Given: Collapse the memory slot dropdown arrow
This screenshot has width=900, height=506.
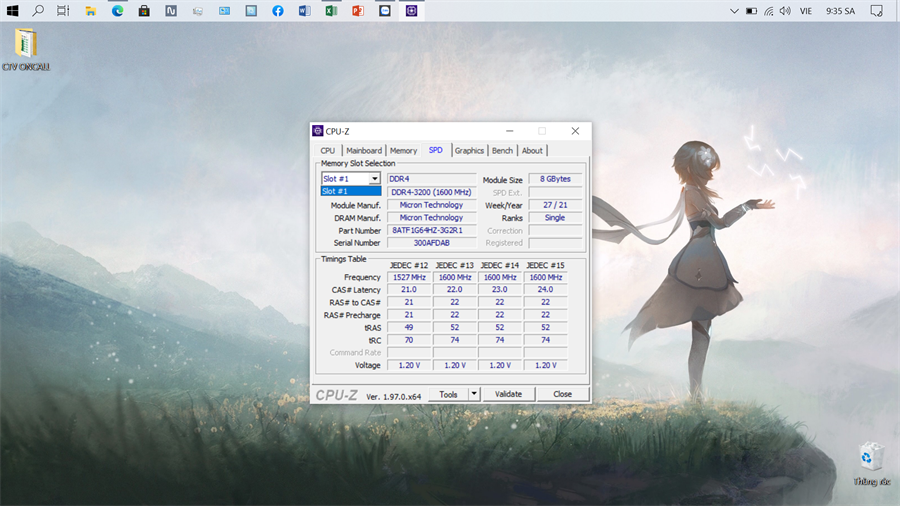Looking at the screenshot, I should (374, 178).
